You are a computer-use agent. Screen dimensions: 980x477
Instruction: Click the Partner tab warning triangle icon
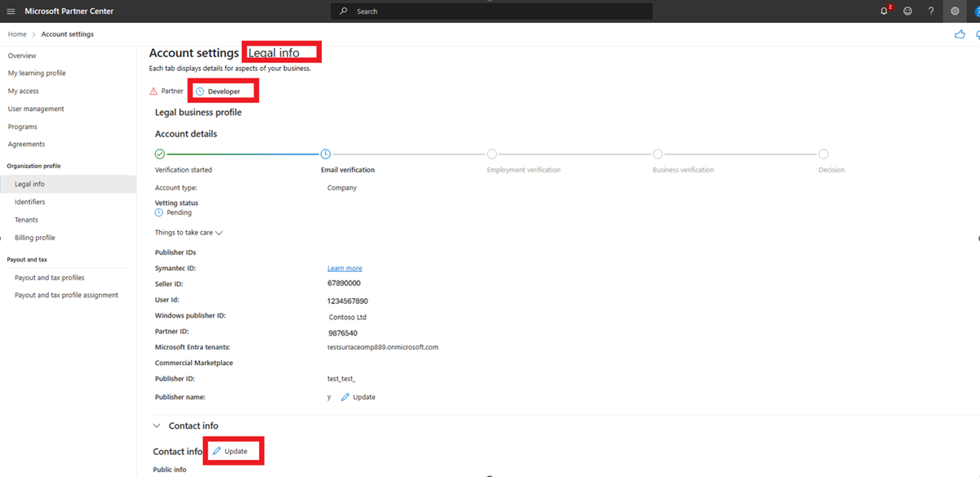154,91
